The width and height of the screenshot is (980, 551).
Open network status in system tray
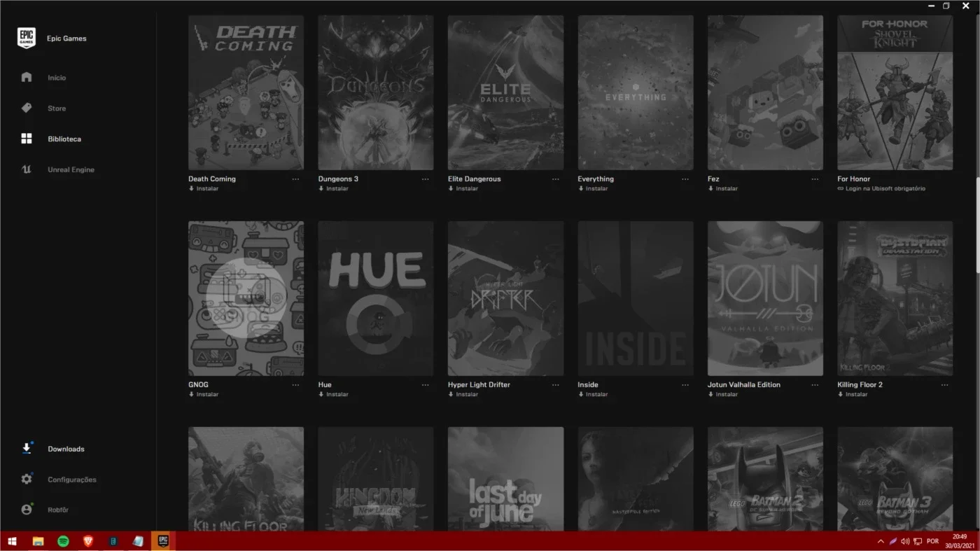click(x=918, y=541)
